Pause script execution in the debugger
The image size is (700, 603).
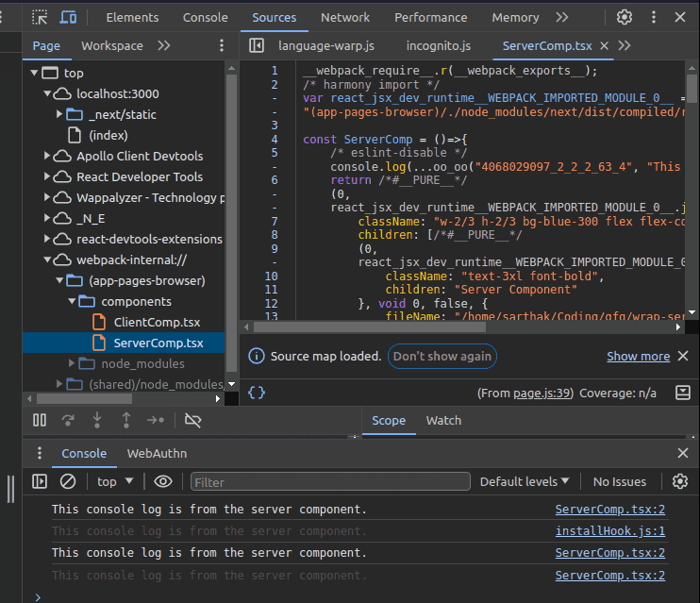pyautogui.click(x=40, y=420)
